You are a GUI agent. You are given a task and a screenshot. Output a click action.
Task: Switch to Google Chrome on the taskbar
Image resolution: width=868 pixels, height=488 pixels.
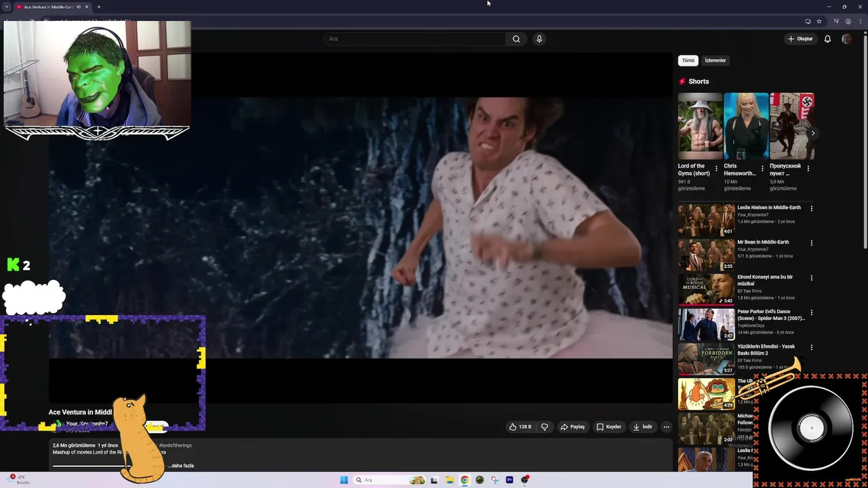coord(465,480)
